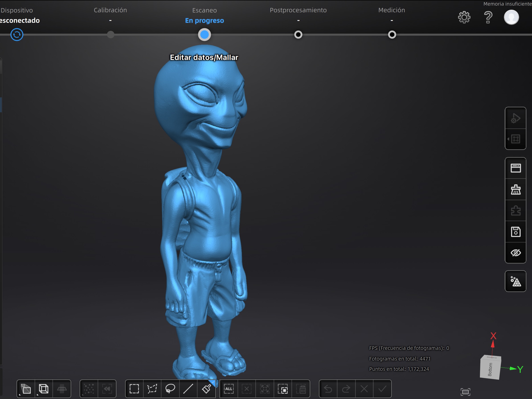The width and height of the screenshot is (532, 399).
Task: Collapse the marker panel with side arrow
Action: [x=508, y=139]
